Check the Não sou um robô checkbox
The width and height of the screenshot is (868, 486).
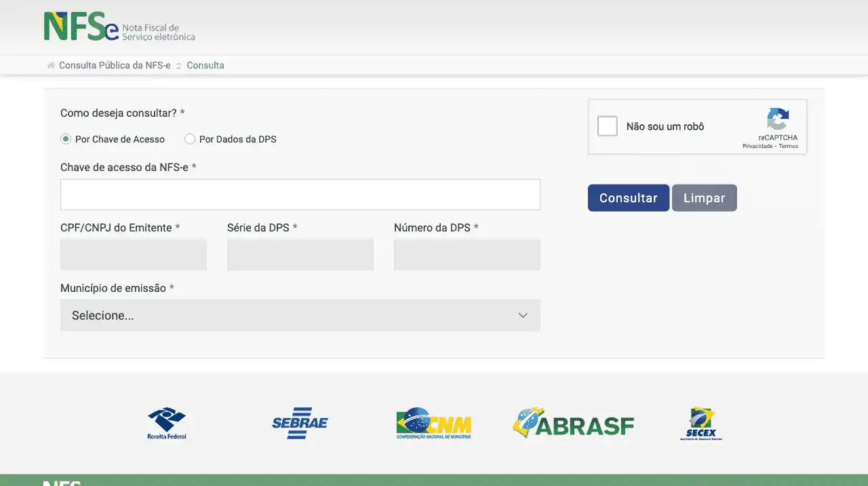[608, 126]
